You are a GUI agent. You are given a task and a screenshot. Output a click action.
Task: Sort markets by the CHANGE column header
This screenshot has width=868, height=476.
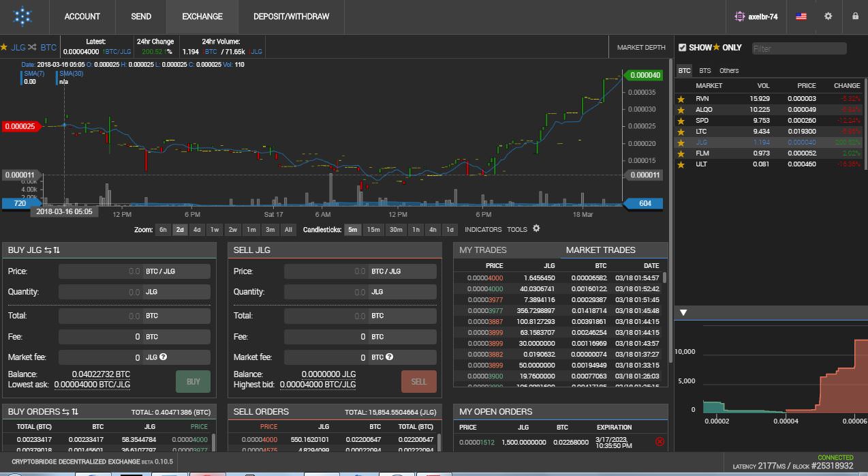(847, 86)
